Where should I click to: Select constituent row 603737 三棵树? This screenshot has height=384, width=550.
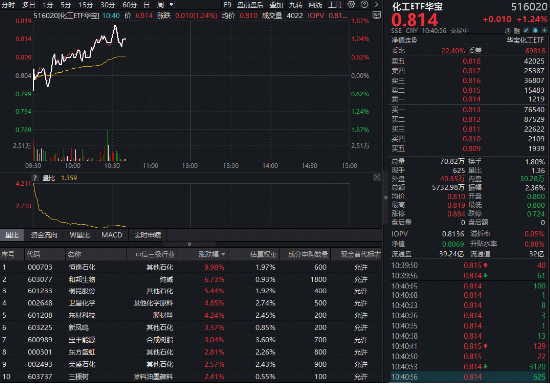click(191, 377)
